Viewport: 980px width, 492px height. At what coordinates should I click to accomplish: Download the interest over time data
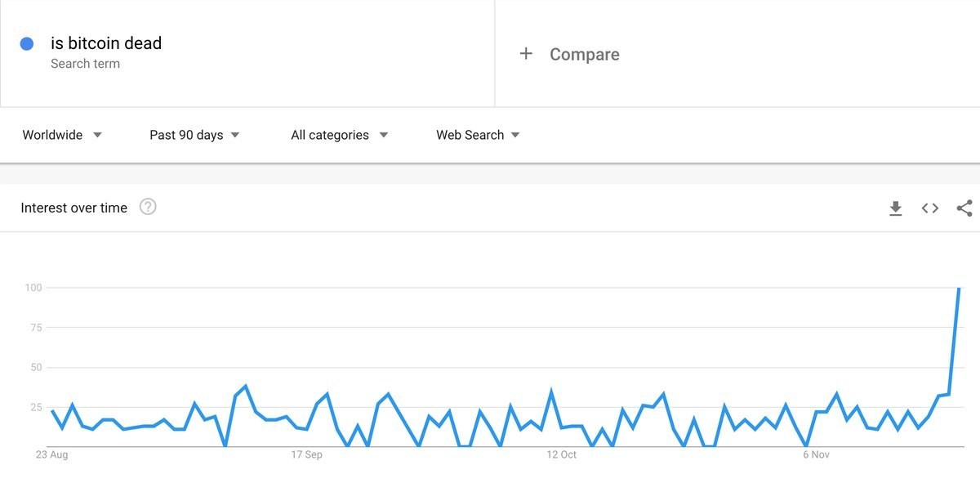point(896,208)
